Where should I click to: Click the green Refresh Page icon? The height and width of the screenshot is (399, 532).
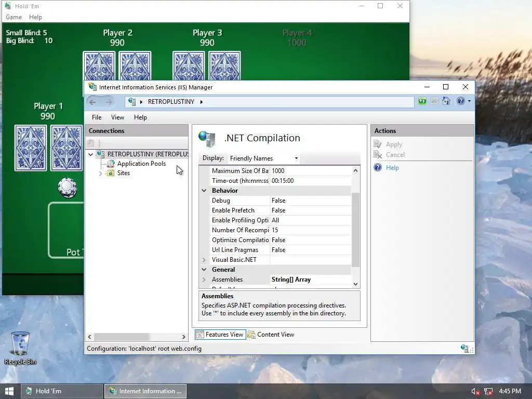[x=422, y=101]
